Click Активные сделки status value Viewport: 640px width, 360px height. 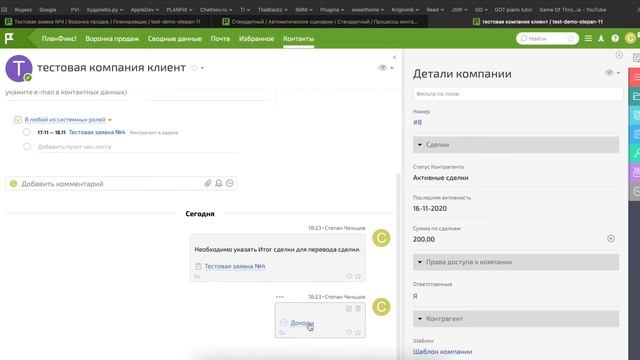pos(440,178)
